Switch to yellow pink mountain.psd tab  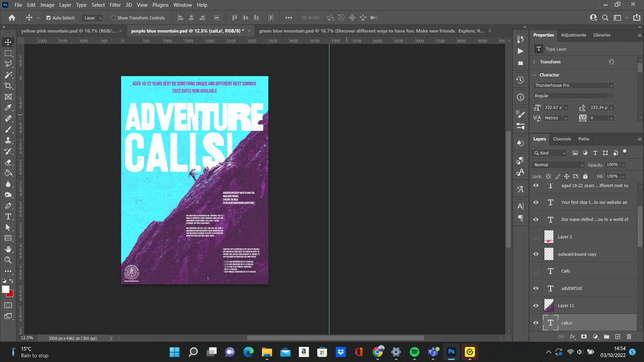[x=68, y=31]
